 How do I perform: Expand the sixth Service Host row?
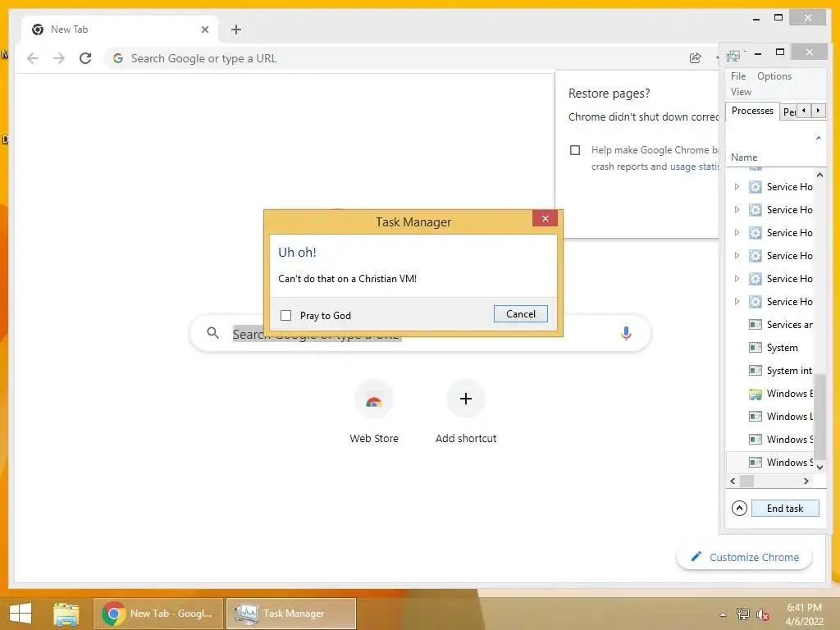click(x=737, y=302)
